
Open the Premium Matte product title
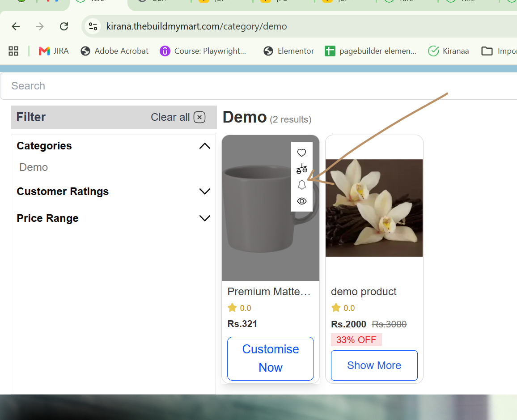pyautogui.click(x=269, y=292)
